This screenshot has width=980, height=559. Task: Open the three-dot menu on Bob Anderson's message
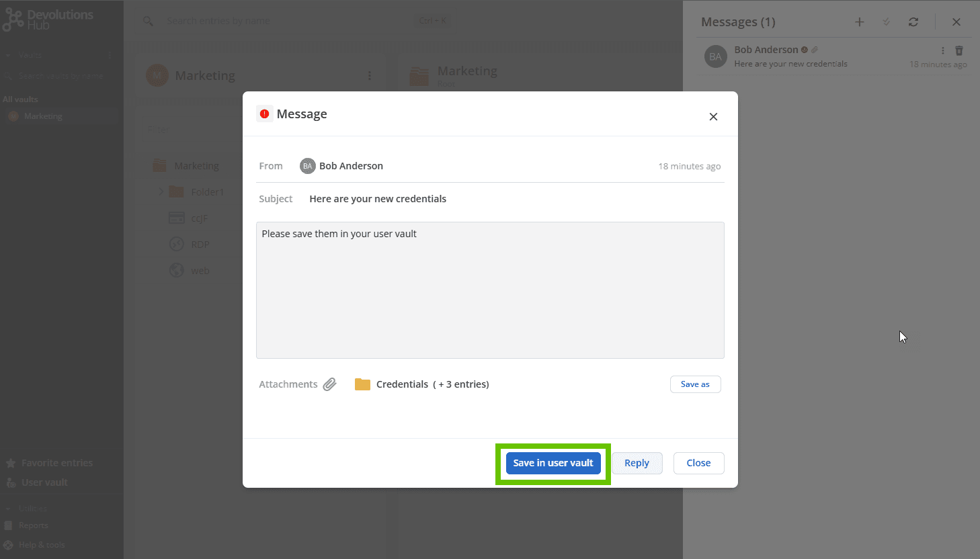[942, 50]
